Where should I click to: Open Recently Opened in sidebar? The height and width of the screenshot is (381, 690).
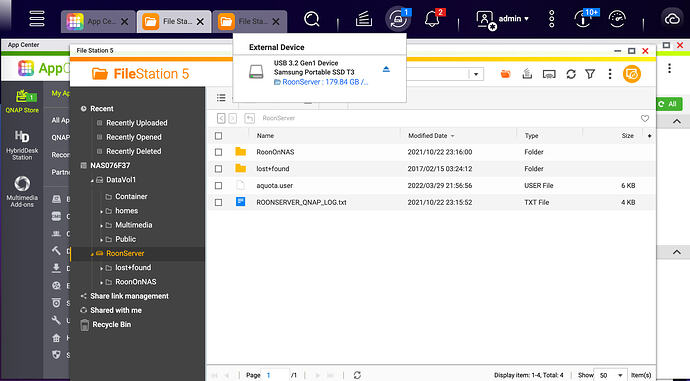tap(133, 137)
